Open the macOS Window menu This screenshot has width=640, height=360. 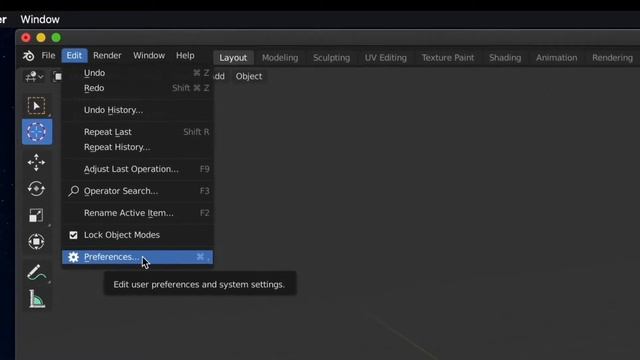click(x=40, y=19)
